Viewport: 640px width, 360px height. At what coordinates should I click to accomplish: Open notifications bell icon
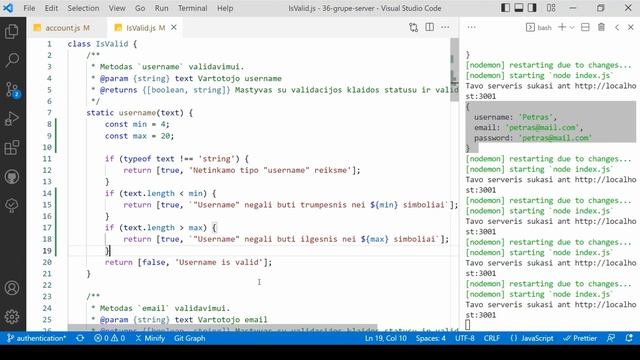click(x=629, y=338)
